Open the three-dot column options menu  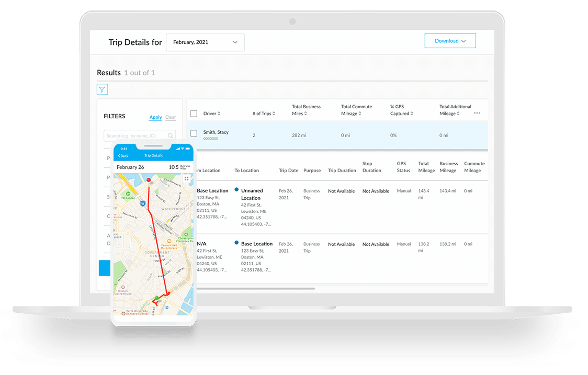click(x=477, y=113)
